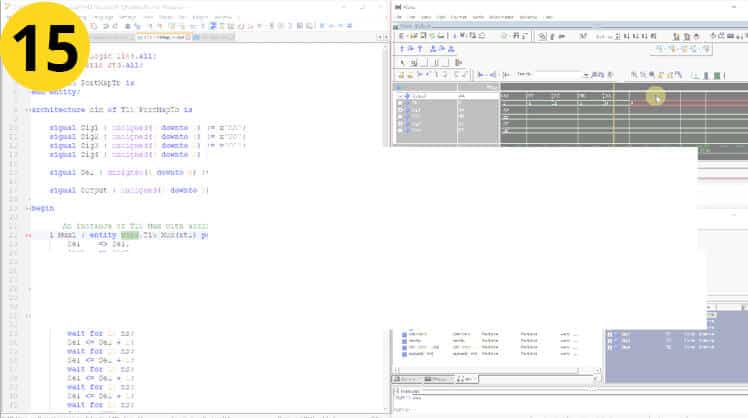Click Step Into blue arrow icon
The image size is (748, 418).
click(401, 49)
